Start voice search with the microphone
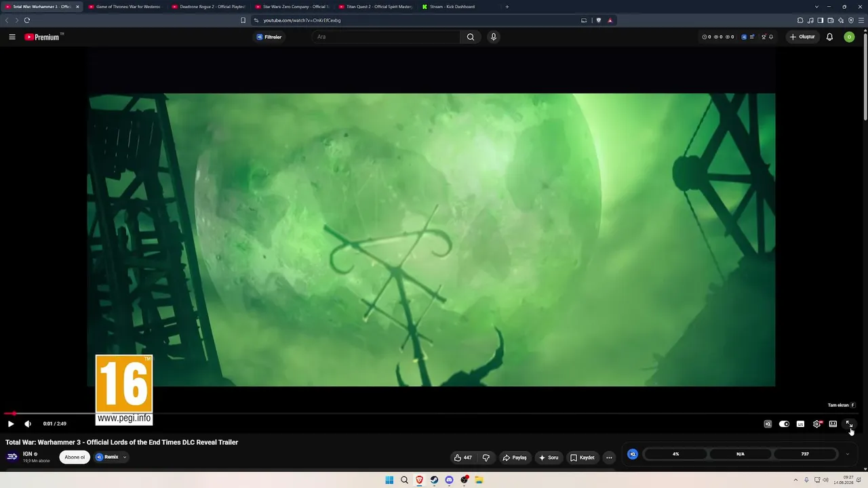 494,37
